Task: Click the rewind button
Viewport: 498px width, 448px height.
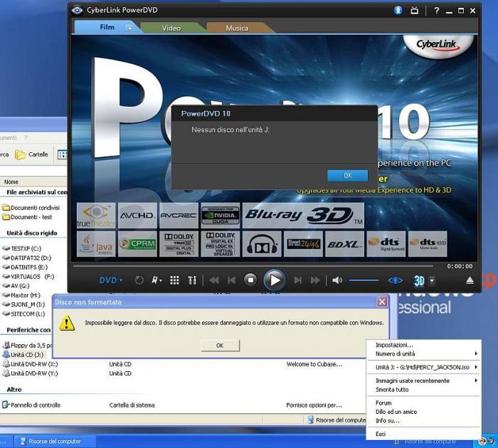Action: (214, 280)
